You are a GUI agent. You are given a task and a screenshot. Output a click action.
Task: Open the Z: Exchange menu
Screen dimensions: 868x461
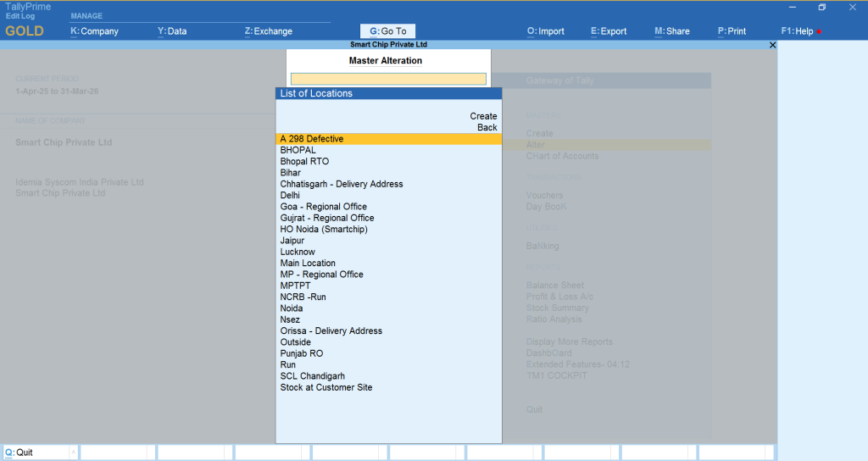click(268, 31)
